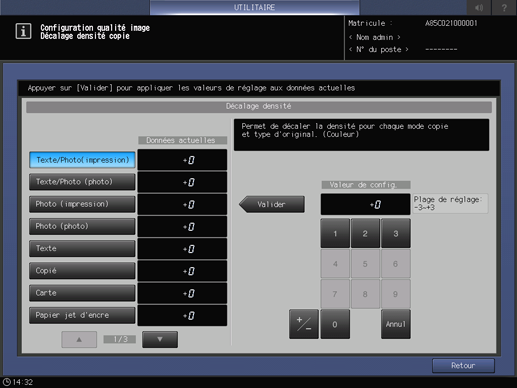
Task: Select Photo (impression) mode
Action: click(x=82, y=204)
